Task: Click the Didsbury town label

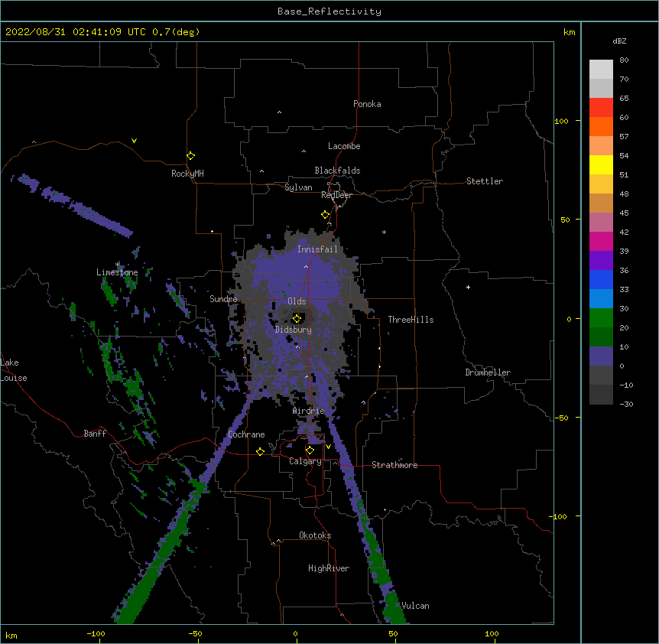Action: [x=293, y=330]
